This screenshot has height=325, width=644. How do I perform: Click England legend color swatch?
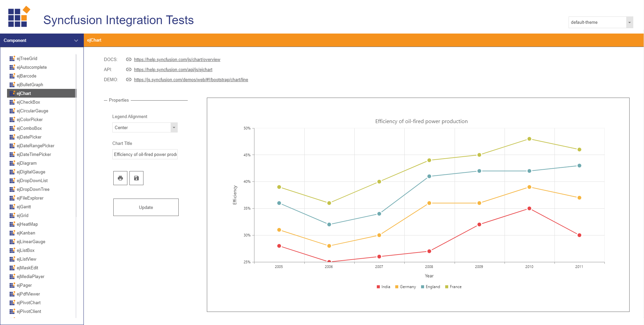point(423,287)
